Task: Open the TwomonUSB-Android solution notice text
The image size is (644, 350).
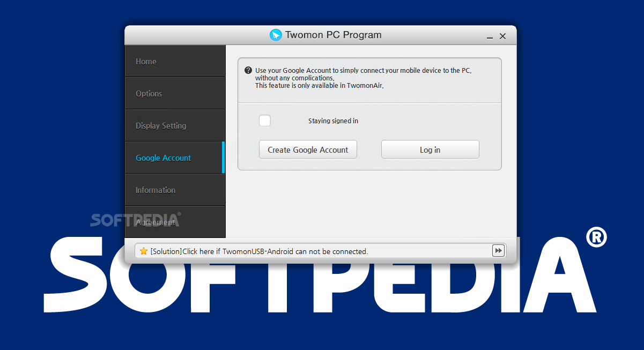Action: click(x=259, y=251)
